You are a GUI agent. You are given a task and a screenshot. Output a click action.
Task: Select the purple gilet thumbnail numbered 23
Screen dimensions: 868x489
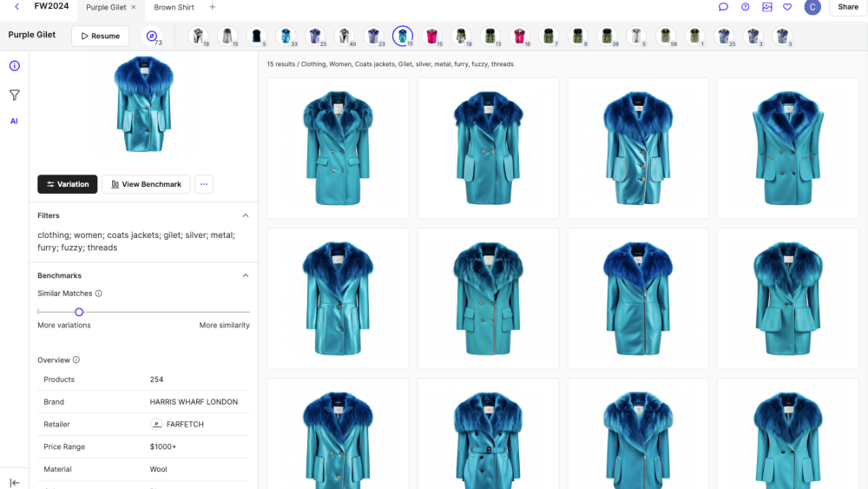point(373,36)
